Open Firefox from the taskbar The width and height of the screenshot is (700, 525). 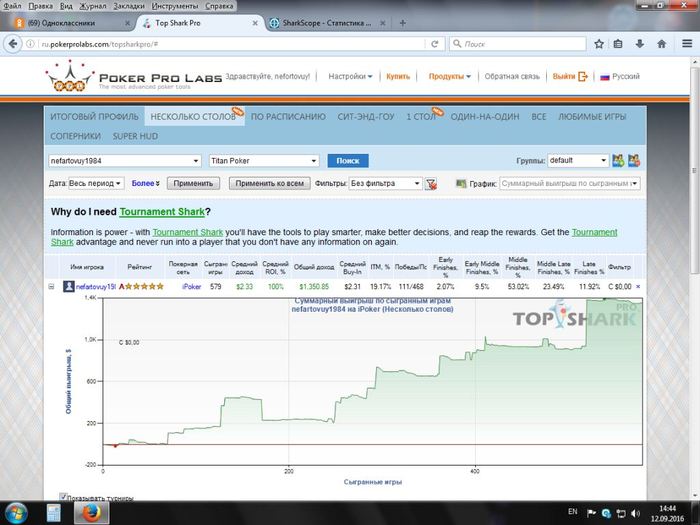click(92, 513)
